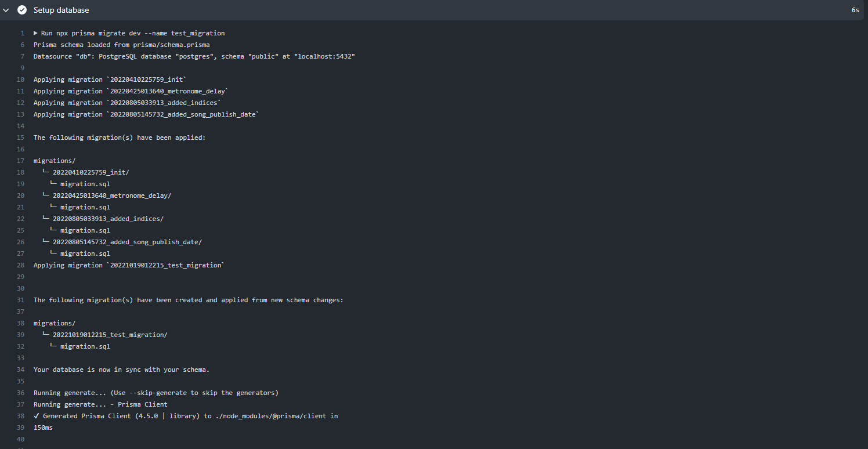Click the ▶ disclosure triangle on line 1
Image resolution: width=868 pixels, height=449 pixels.
click(x=35, y=33)
